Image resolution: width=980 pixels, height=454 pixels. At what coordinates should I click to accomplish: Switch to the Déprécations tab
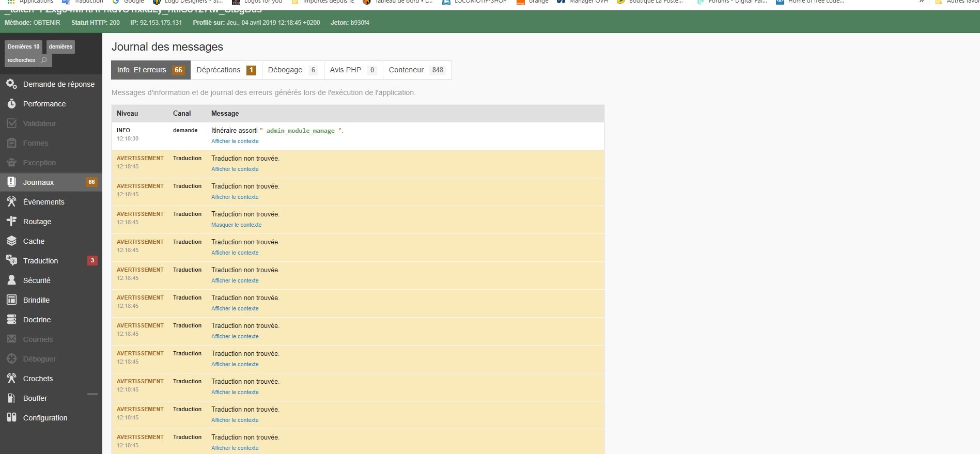[x=226, y=70]
